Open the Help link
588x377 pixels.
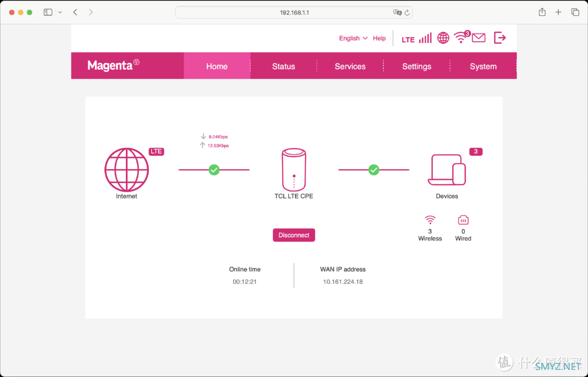[x=379, y=38]
